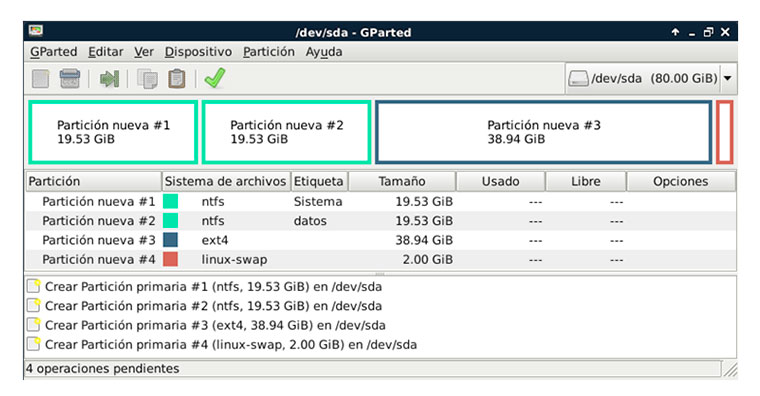This screenshot has width=760, height=396.
Task: Click the Delete partition toolbar icon
Action: 70,79
